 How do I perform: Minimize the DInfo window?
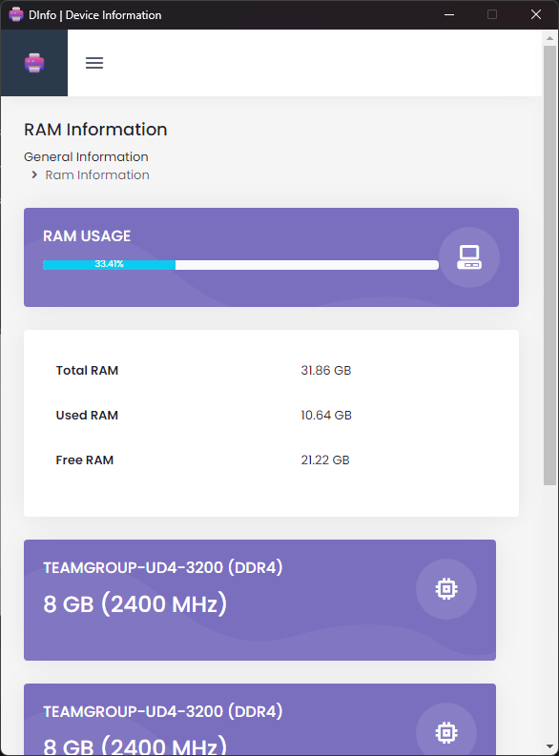pyautogui.click(x=449, y=14)
